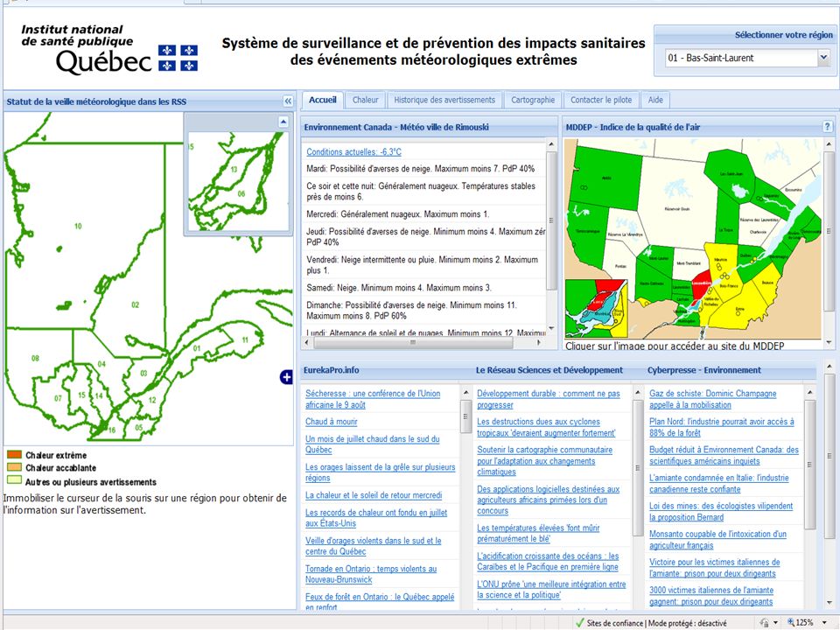Open 'Monsanto coupable' article link
Viewport: 840px width, 630px height.
click(x=717, y=540)
